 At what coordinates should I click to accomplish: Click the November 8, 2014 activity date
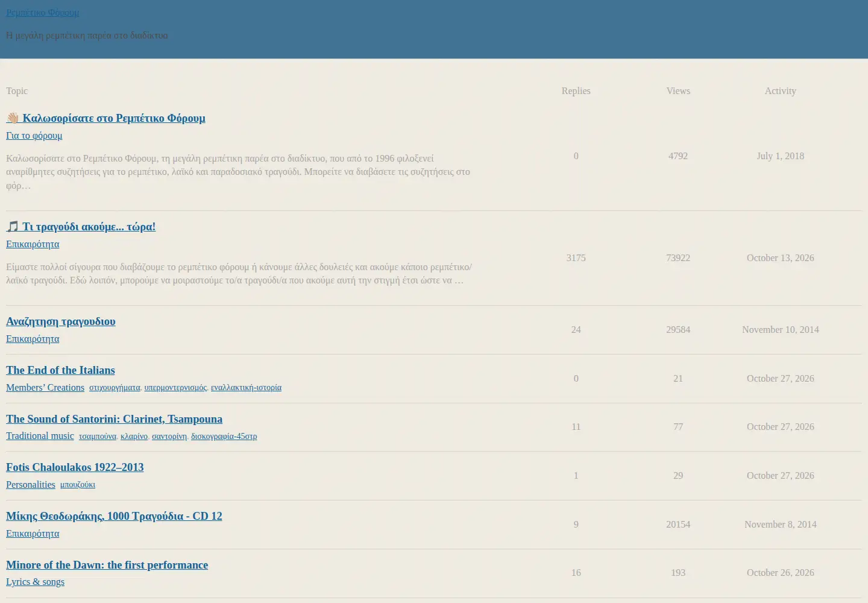[780, 525]
